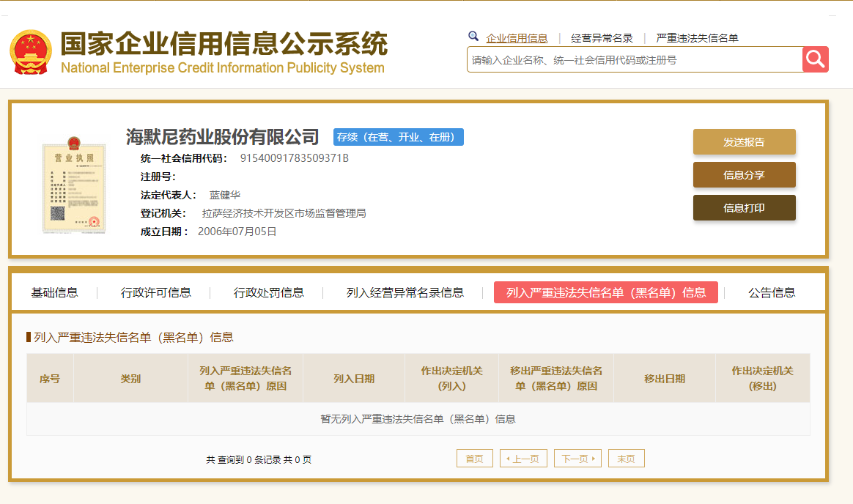853x504 pixels.
Task: Click the company name 海默尼药业股份有限公司
Action: click(223, 137)
